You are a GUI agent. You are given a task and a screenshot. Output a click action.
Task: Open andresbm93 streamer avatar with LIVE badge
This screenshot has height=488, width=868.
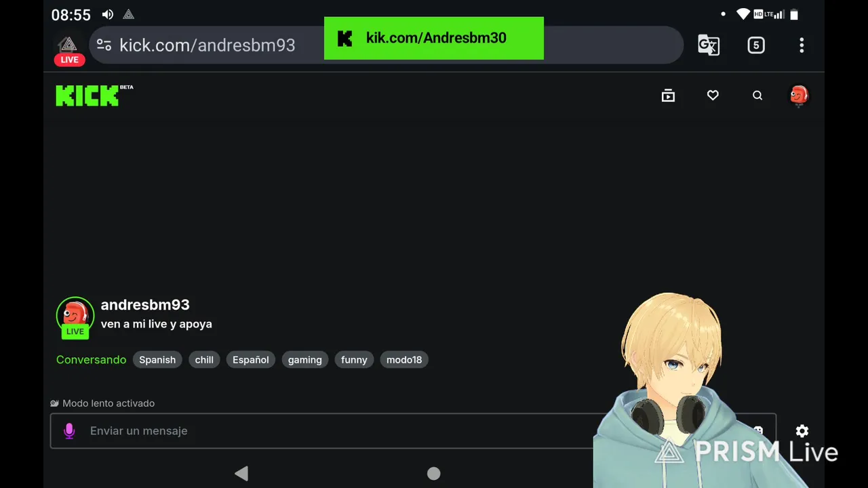click(75, 317)
